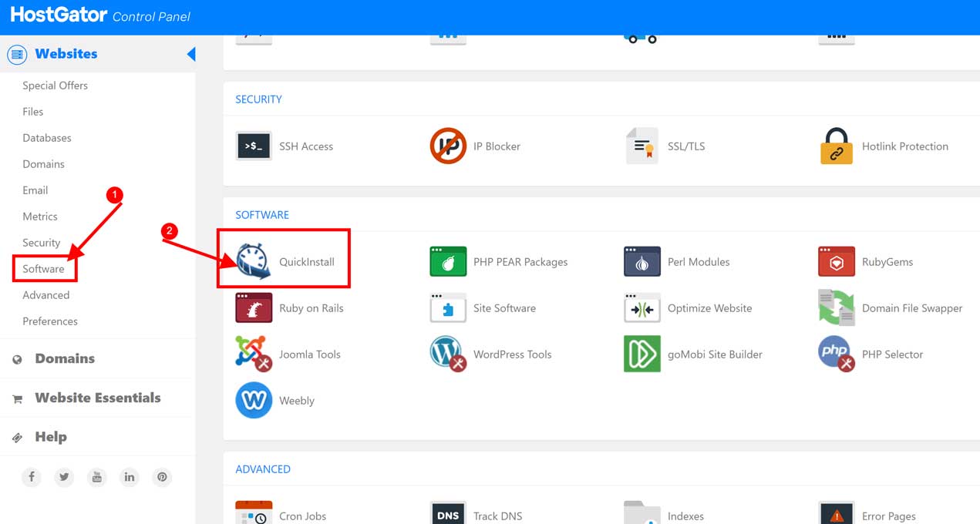Open the Site Software puzzle icon
The height and width of the screenshot is (524, 980).
[448, 307]
